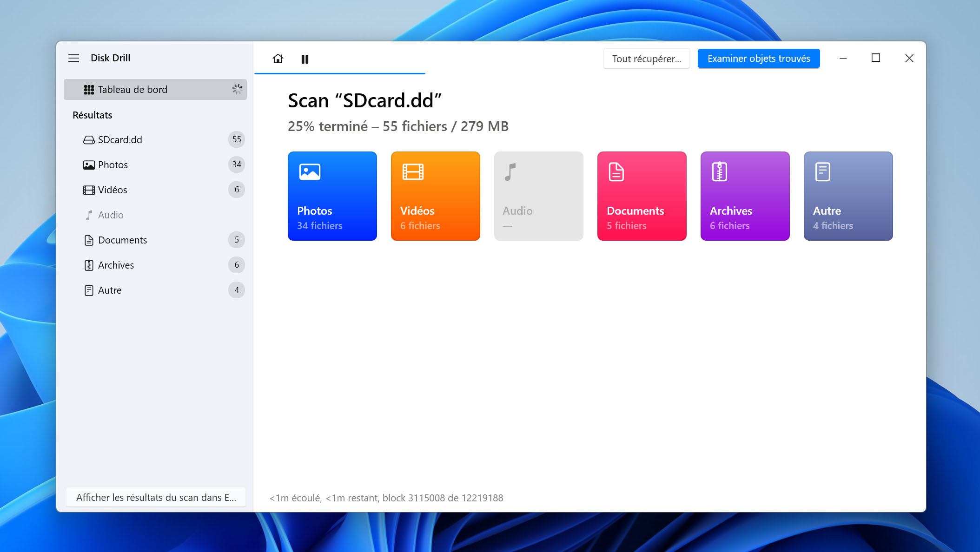The height and width of the screenshot is (552, 980).
Task: Show Archives results in sidebar
Action: pos(155,265)
